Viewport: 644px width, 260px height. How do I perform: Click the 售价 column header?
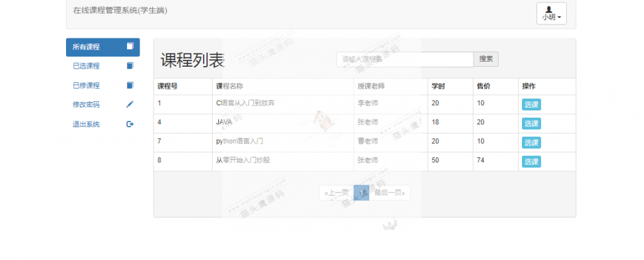point(484,86)
